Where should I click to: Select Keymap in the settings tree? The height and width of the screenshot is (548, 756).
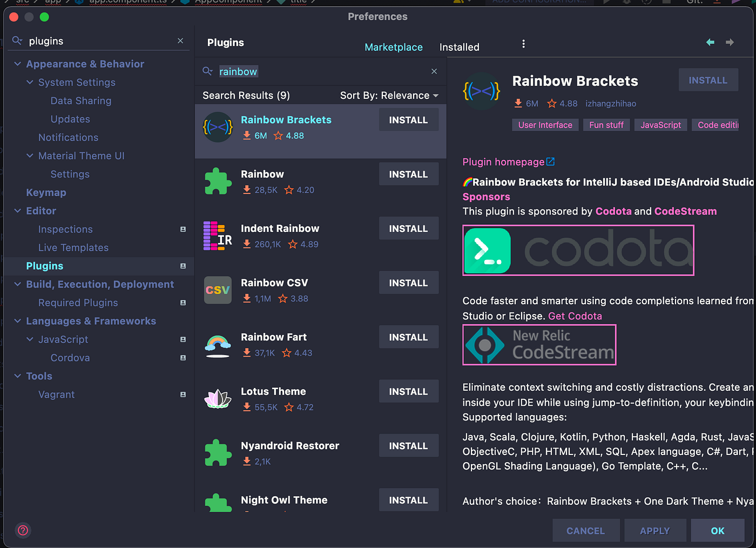click(x=46, y=192)
